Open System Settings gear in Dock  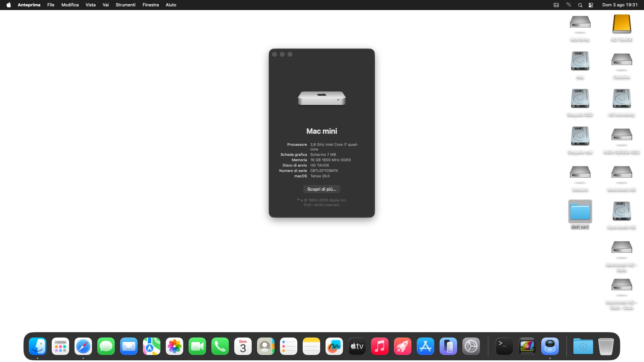(x=471, y=346)
